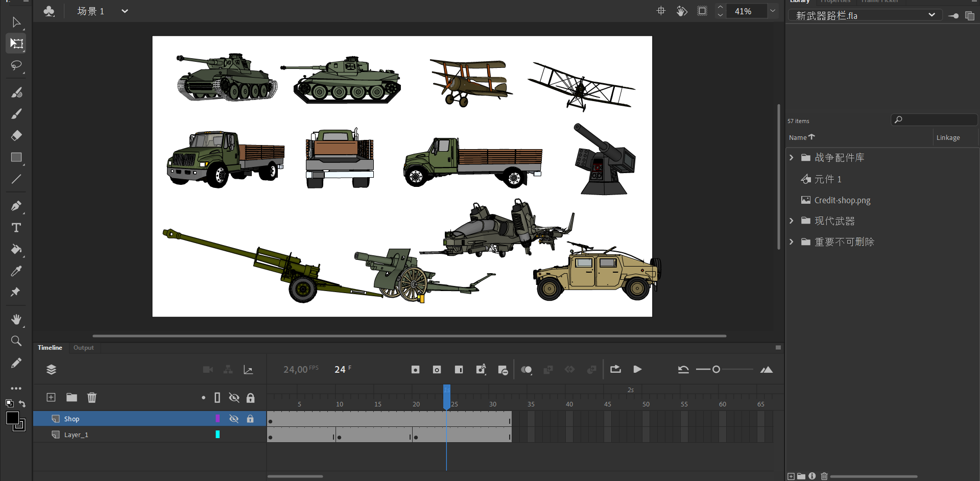Screen dimensions: 980x481
Task: Delete the selected layer with trash icon
Action: pos(92,398)
